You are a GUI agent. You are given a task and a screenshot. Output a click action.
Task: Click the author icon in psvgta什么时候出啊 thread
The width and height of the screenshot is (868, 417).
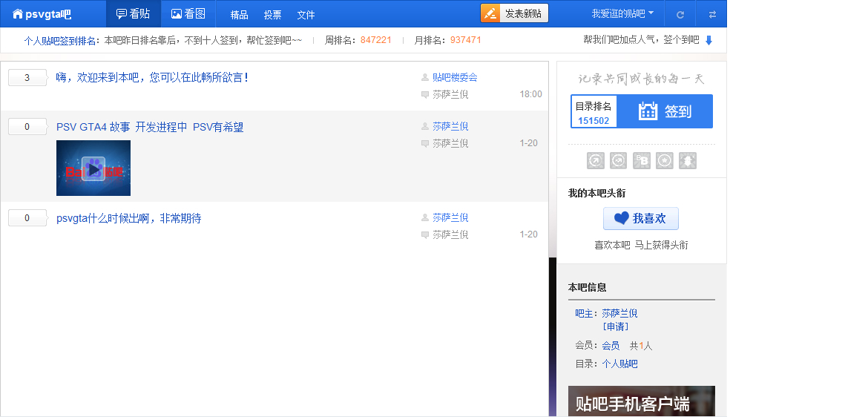(425, 217)
